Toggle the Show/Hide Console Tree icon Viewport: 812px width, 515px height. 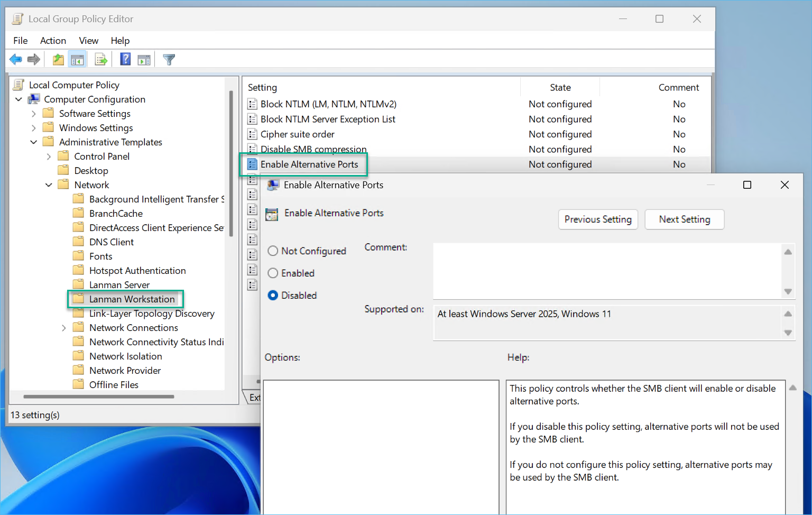point(77,59)
